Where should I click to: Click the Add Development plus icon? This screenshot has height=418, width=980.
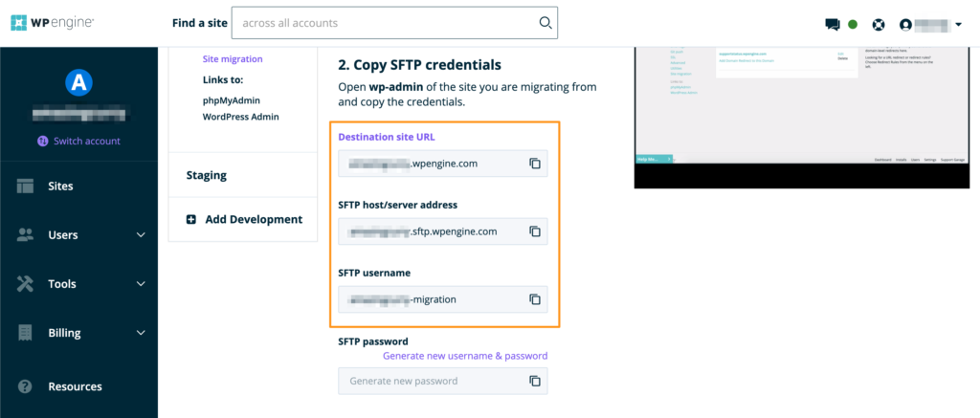[x=191, y=220]
